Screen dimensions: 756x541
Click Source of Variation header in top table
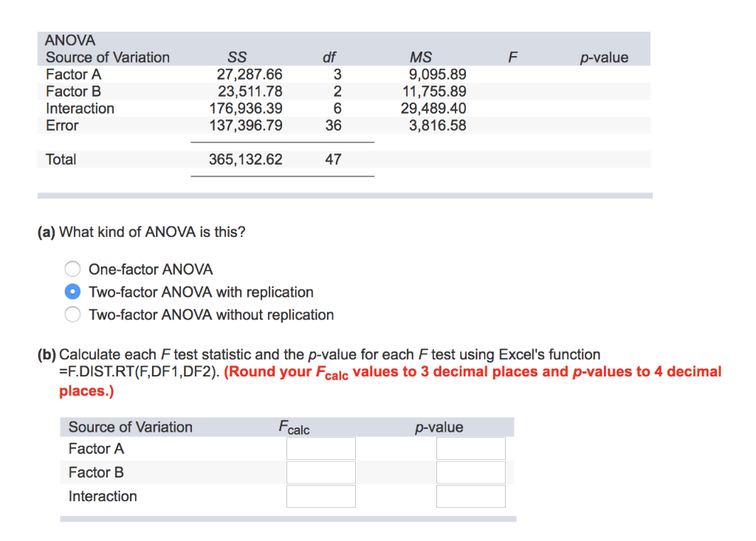tap(108, 58)
